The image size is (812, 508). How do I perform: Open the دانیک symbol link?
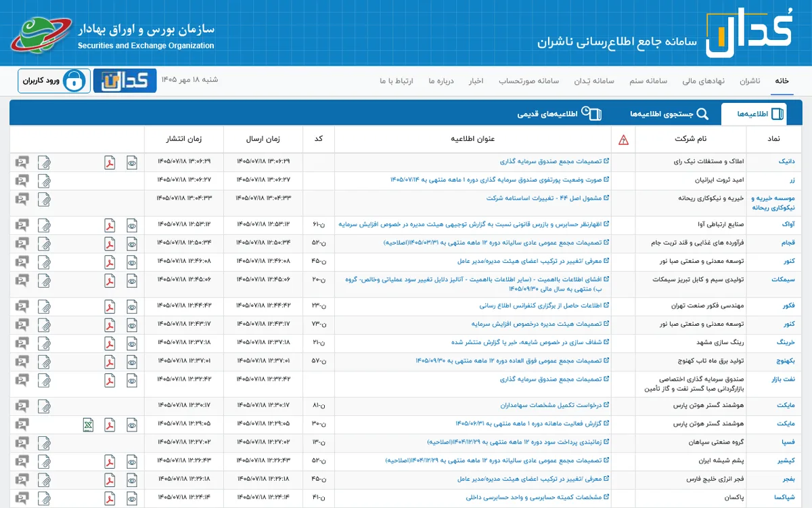[787, 163]
